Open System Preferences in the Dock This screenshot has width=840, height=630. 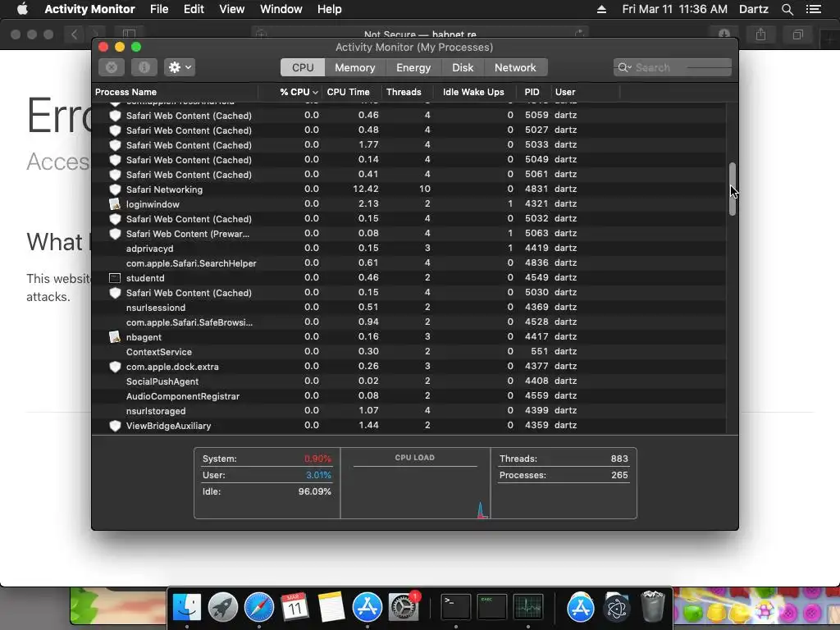point(404,608)
